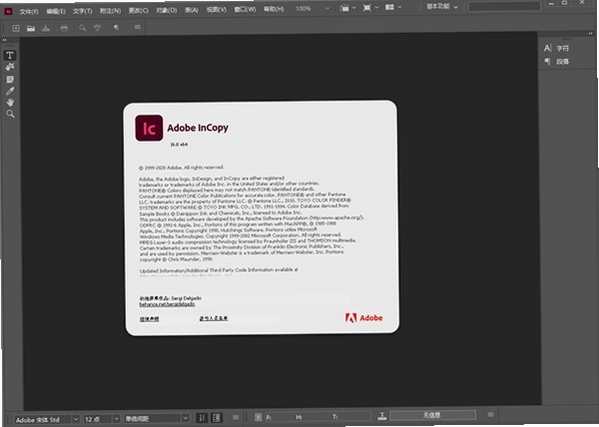
Task: Select the Position tool
Action: tap(10, 67)
